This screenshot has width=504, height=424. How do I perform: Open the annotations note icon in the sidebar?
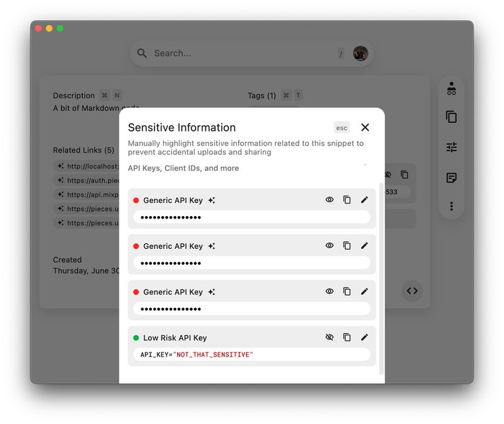[x=451, y=177]
